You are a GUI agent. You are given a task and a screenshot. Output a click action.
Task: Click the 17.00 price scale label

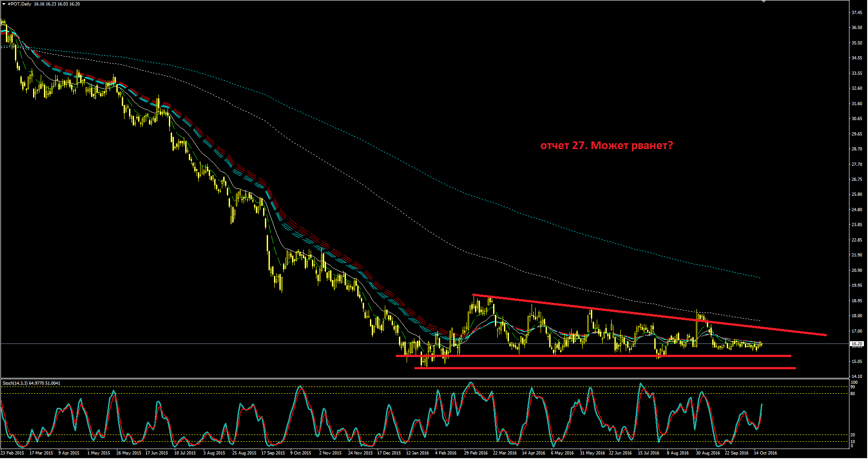coord(856,331)
